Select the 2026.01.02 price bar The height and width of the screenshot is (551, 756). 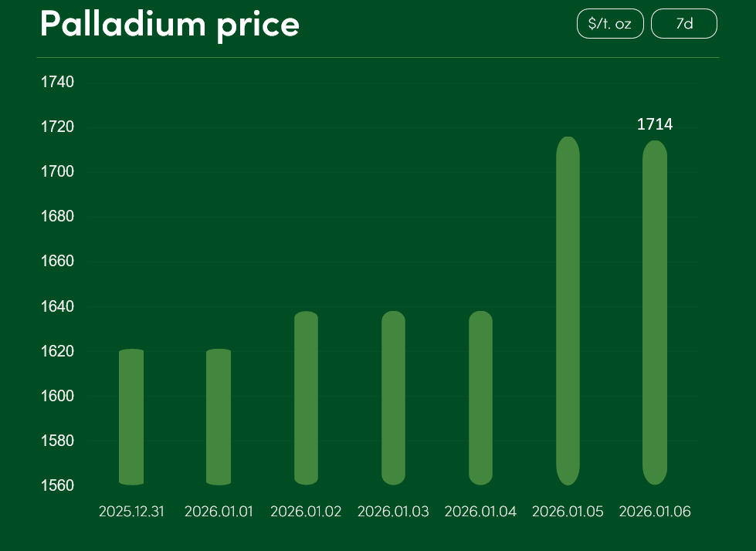click(x=306, y=398)
